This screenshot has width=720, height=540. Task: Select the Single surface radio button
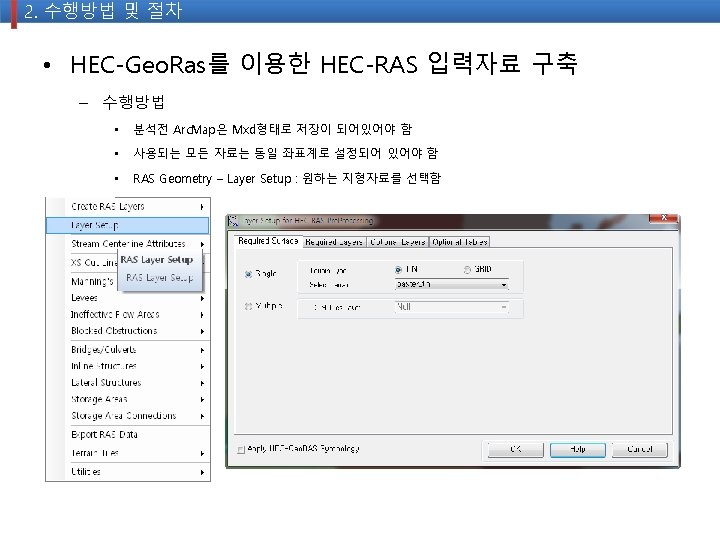tap(248, 274)
